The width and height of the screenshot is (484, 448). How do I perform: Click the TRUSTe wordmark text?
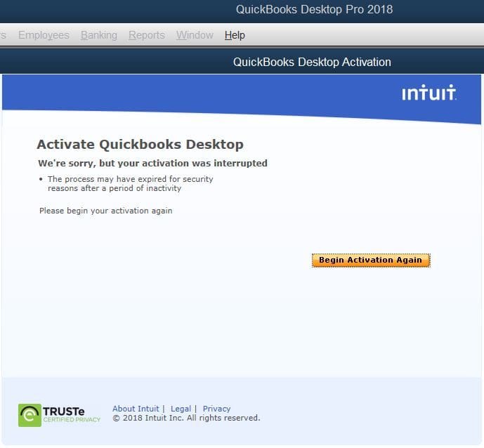[64, 411]
